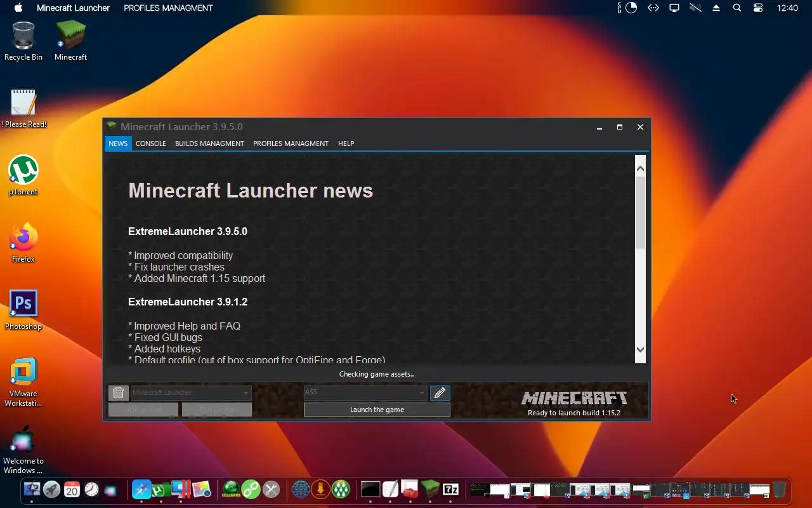This screenshot has width=812, height=508.
Task: Open the red toolbox icon in the dock
Action: 410,490
